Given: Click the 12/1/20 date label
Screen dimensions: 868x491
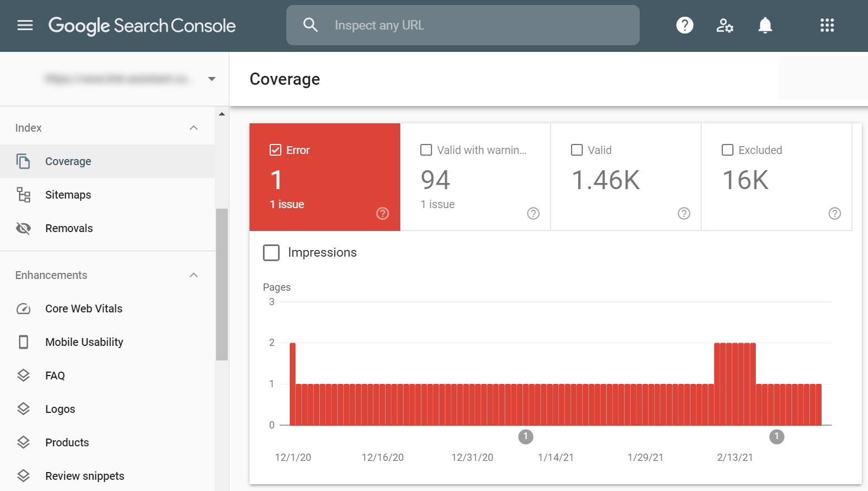Looking at the screenshot, I should click(293, 458).
